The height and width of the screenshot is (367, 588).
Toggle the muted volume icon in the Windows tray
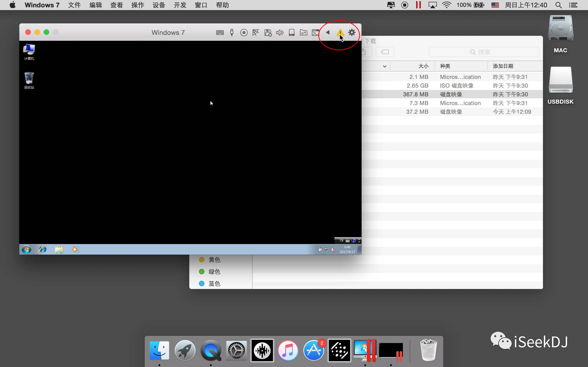click(x=333, y=250)
